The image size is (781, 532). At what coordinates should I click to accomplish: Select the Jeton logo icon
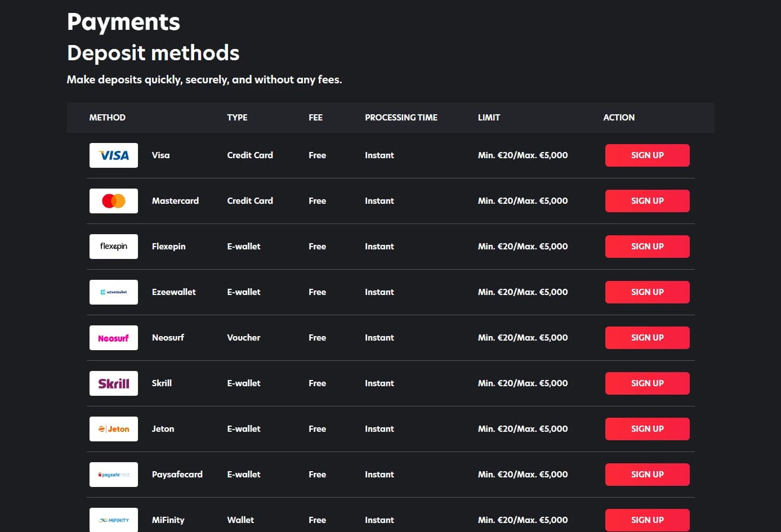coord(114,429)
